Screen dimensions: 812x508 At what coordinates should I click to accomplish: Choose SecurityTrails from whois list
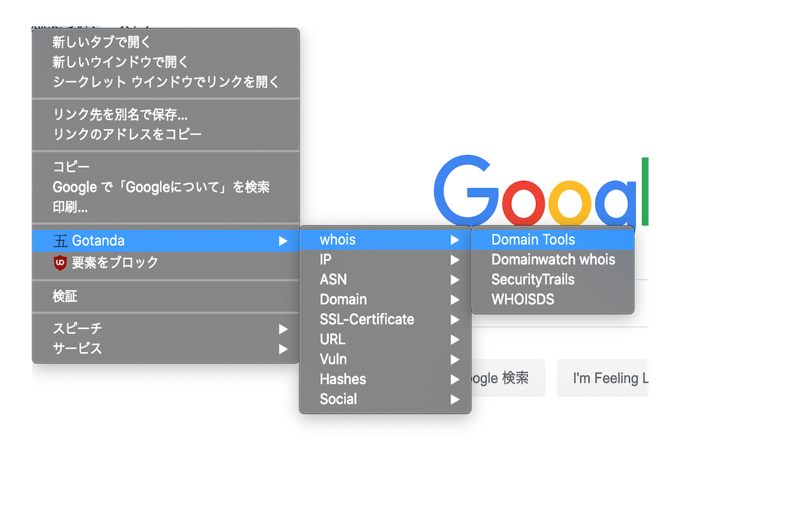coord(553,279)
